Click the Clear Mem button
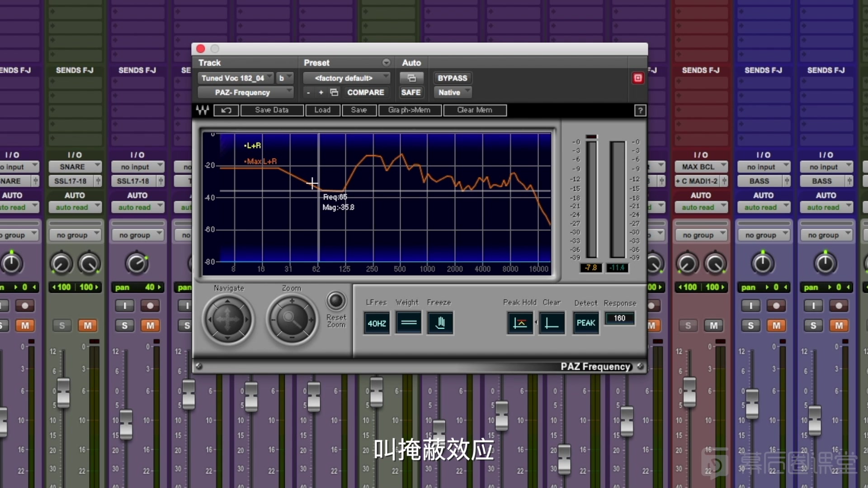 [475, 110]
